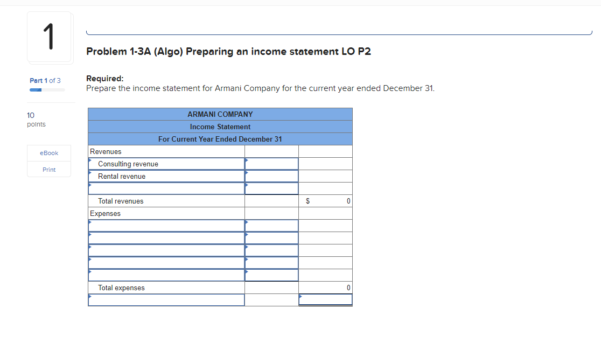Open the last expense account dropdown
Image resolution: width=601 pixels, height=364 pixels.
pos(165,275)
